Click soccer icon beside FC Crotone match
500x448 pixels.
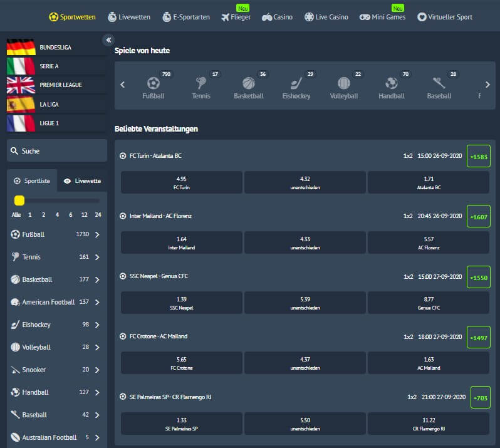click(x=123, y=336)
